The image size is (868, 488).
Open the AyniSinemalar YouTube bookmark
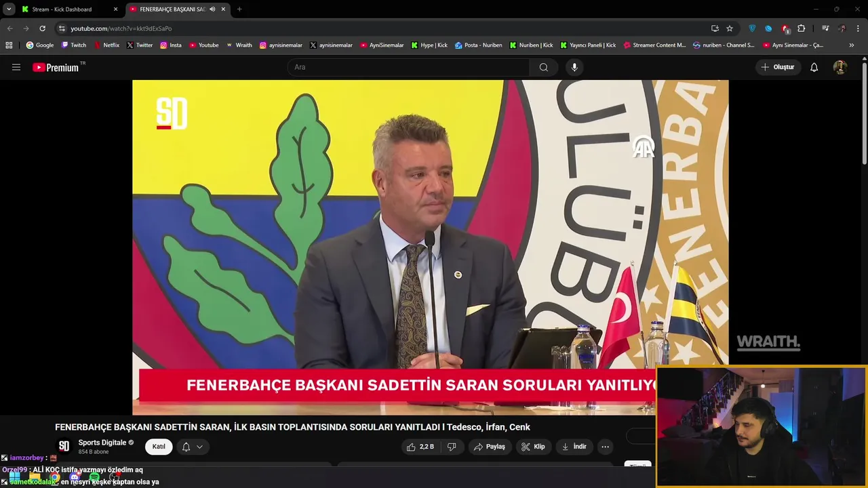(382, 45)
